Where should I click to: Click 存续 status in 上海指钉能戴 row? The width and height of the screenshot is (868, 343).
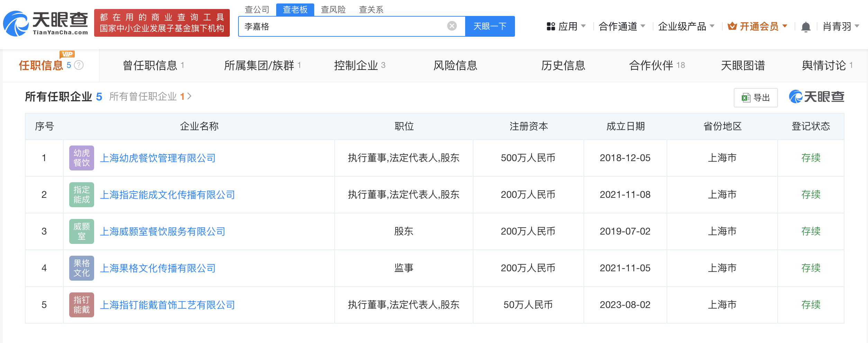811,305
